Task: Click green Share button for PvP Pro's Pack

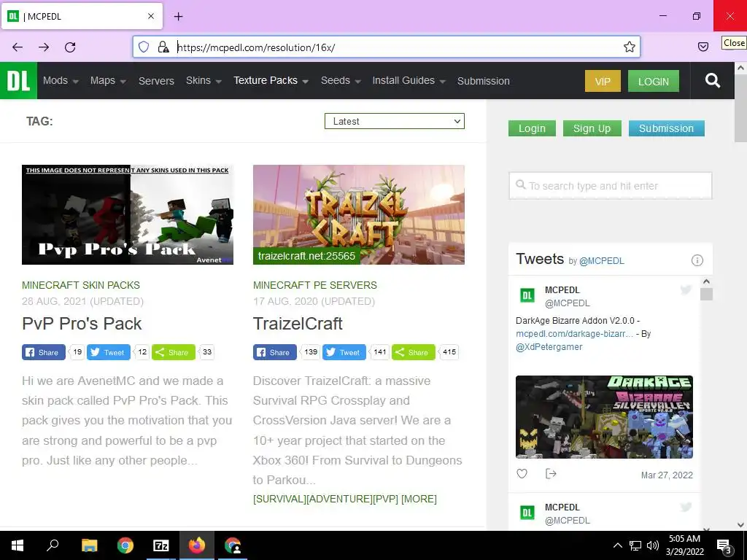Action: [x=174, y=352]
